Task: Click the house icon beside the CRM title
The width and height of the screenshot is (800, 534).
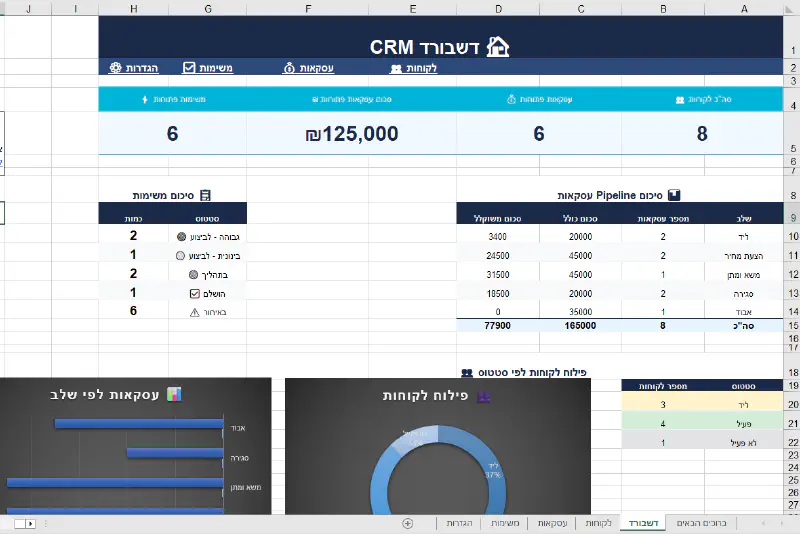Action: tap(497, 47)
